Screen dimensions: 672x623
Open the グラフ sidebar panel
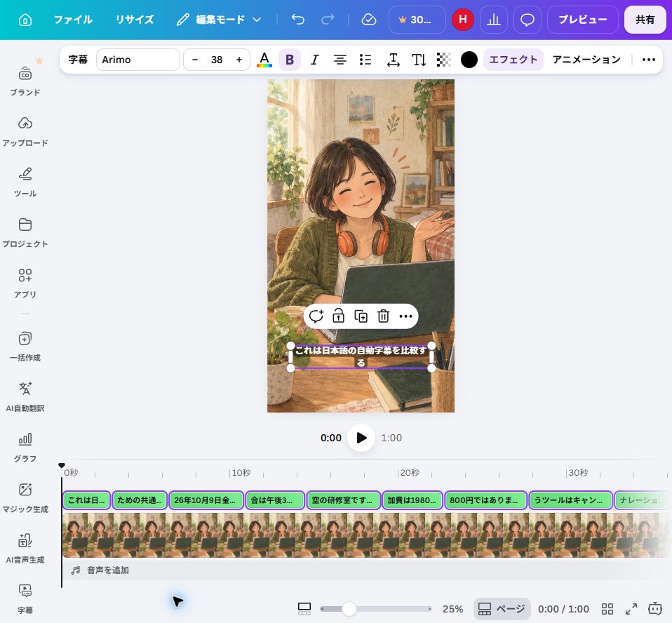click(25, 448)
